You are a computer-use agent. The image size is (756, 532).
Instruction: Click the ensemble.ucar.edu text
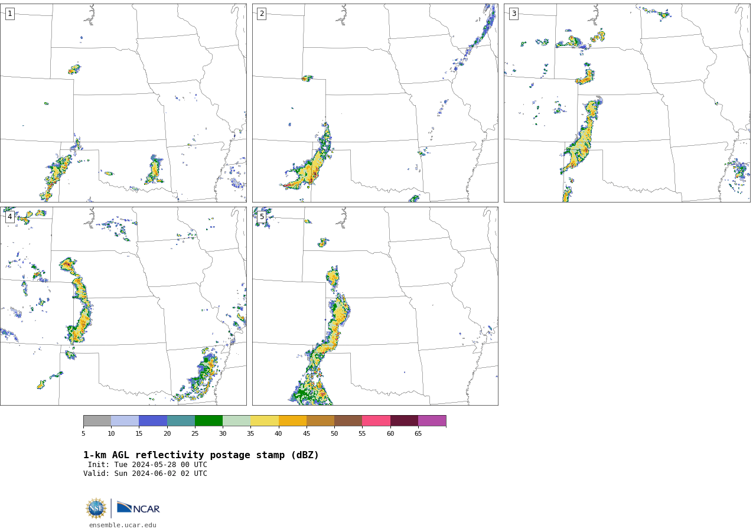pyautogui.click(x=123, y=525)
